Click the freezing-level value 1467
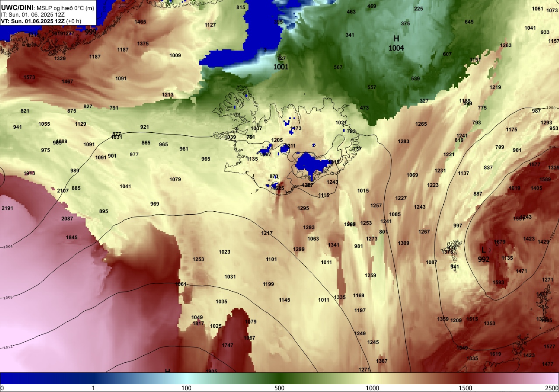559x392 pixels. pos(67,82)
